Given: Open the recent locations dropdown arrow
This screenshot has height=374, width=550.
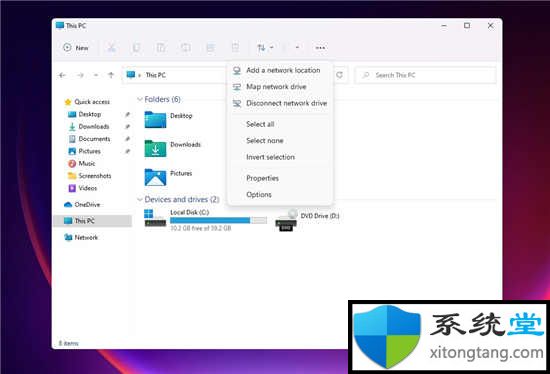Looking at the screenshot, I should (x=95, y=75).
